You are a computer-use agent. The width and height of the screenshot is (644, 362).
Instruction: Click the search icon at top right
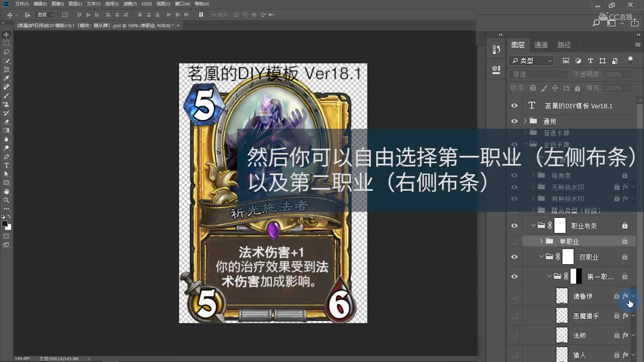(597, 22)
